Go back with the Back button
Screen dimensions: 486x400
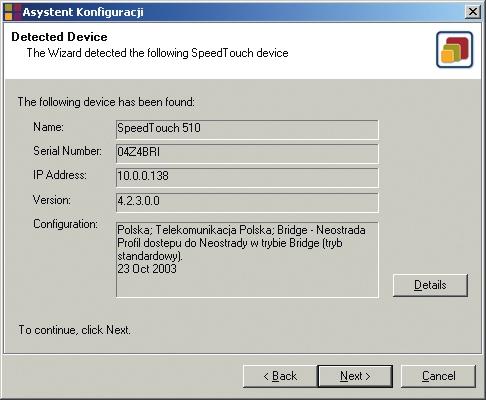tap(280, 376)
